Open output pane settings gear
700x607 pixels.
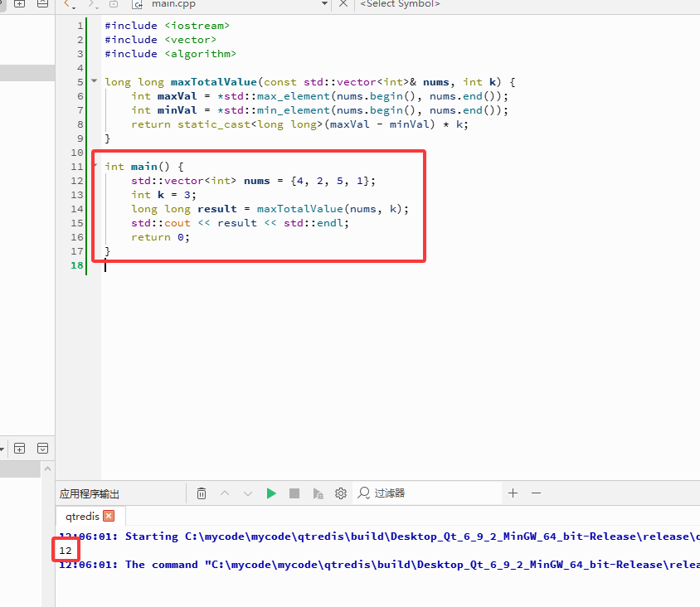[341, 493]
